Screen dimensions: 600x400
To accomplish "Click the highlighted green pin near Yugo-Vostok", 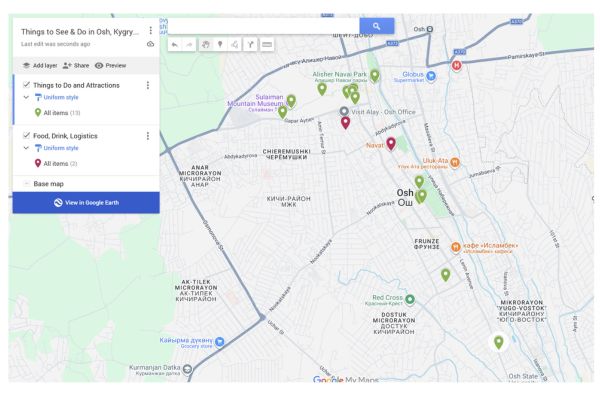I will tap(499, 342).
